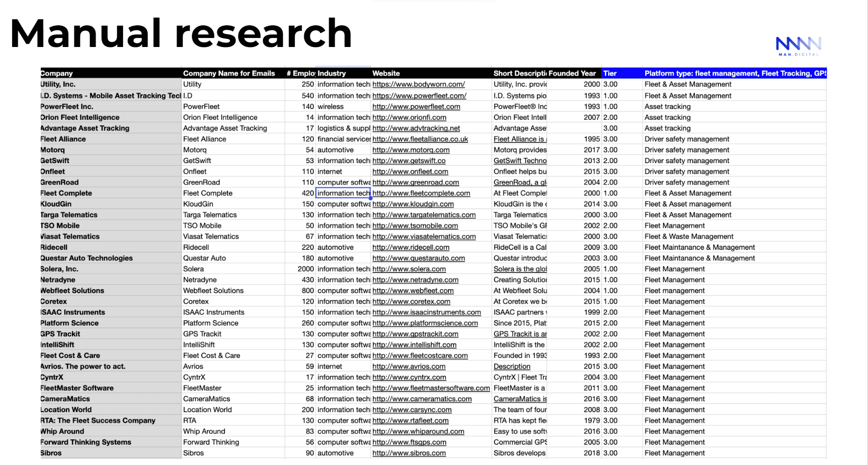Select the Industry column header
The image size is (868, 465).
pyautogui.click(x=343, y=73)
